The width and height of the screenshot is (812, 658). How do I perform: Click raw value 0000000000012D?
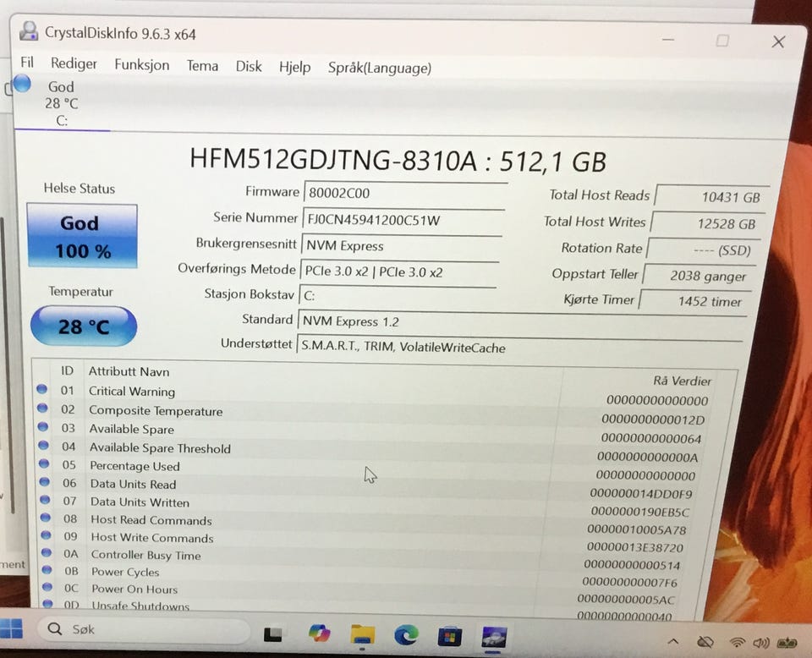point(652,419)
